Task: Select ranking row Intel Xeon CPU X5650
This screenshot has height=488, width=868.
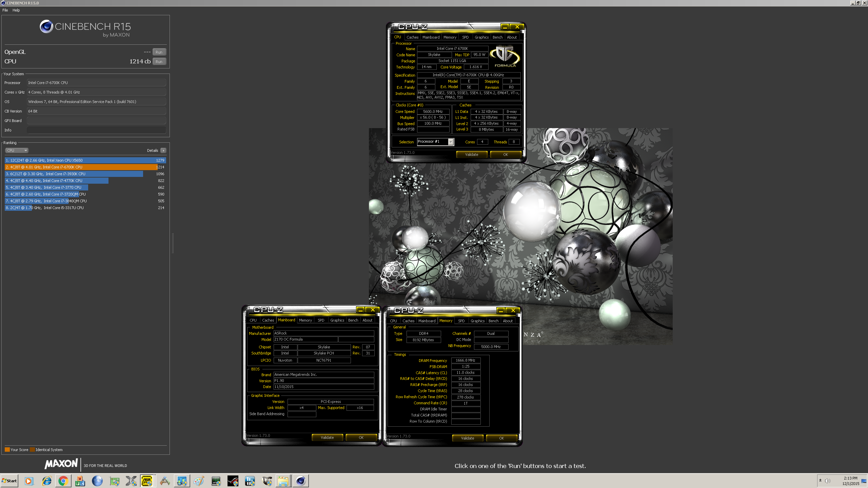Action: (85, 160)
